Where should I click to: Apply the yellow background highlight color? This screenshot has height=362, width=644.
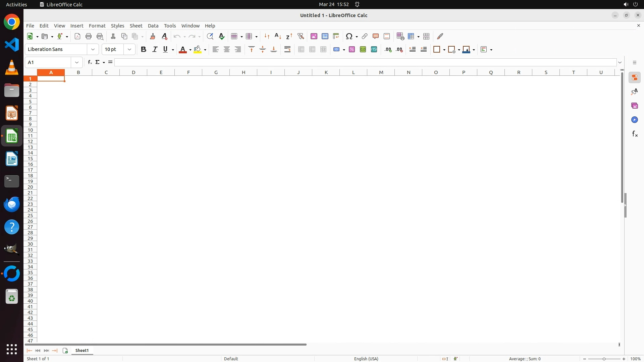(x=198, y=49)
